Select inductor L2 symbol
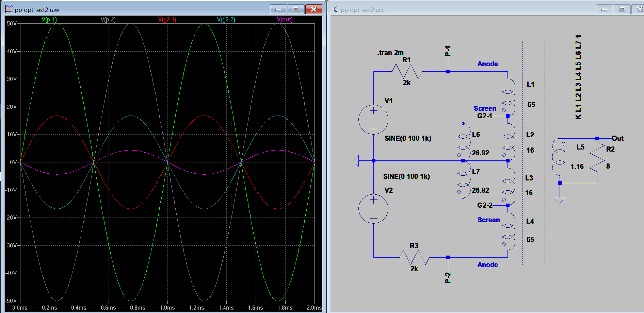The height and width of the screenshot is (313, 644). tap(509, 142)
